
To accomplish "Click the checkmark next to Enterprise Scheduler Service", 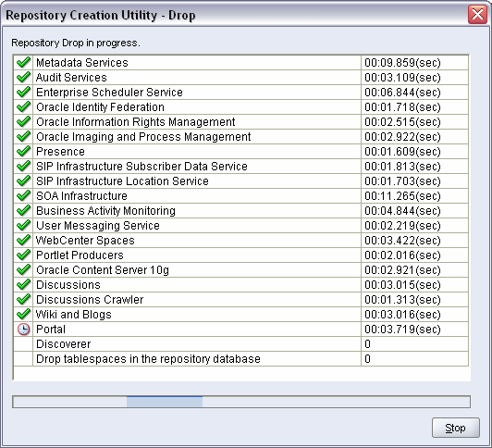I will click(23, 92).
